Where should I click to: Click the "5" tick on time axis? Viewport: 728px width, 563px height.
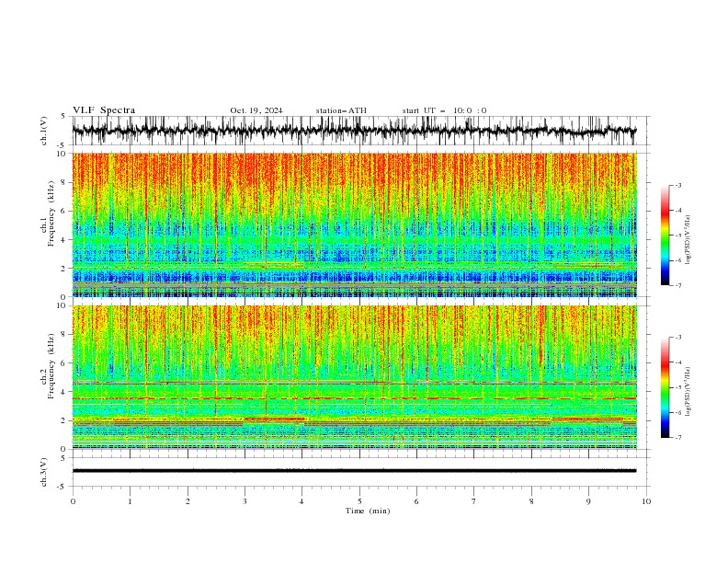coord(359,501)
